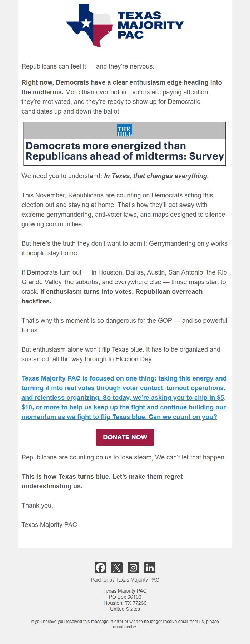Click the Facebook icon in footer
The height and width of the screenshot is (644, 250).
point(100,567)
